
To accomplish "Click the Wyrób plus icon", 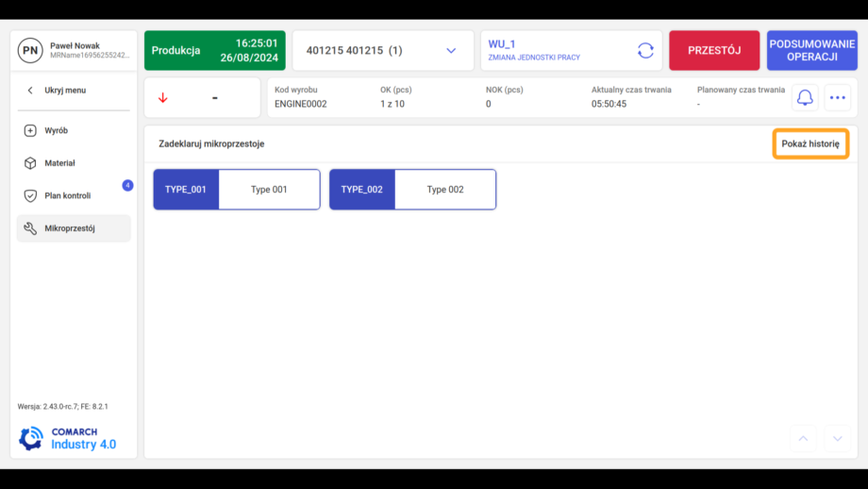I will [x=30, y=130].
